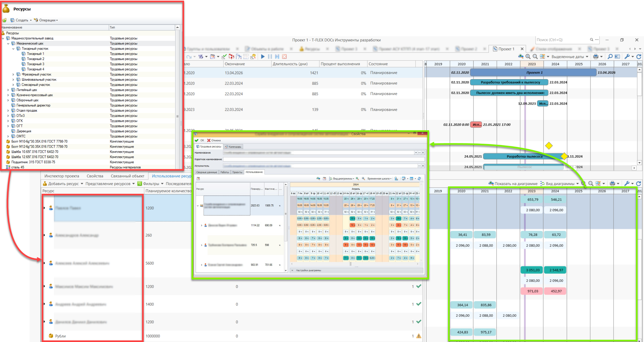Open the Операции dropdown menu
Image resolution: width=644 pixels, height=342 pixels.
[x=46, y=20]
